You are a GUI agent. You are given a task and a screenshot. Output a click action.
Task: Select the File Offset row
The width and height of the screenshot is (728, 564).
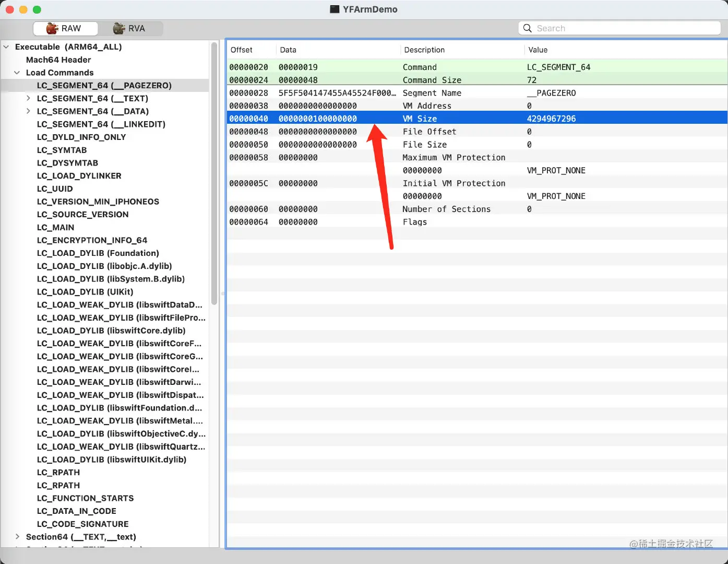pyautogui.click(x=477, y=132)
